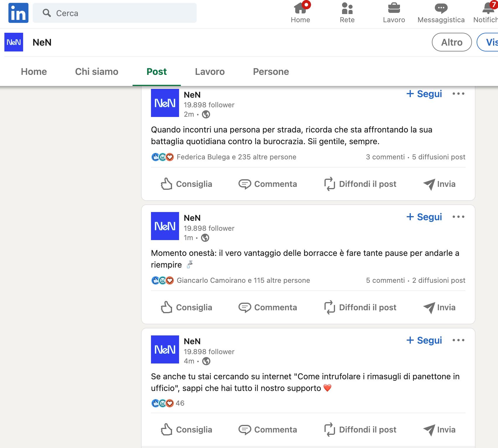Send the panettone post with Invia
498x448 pixels.
point(439,430)
